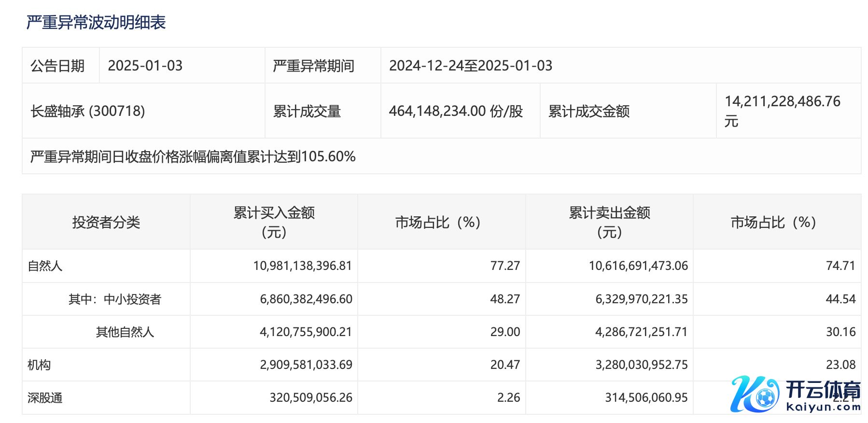Image resolution: width=868 pixels, height=423 pixels.
Task: Click 机构 sell amount 3,280,030,952.75
Action: pyautogui.click(x=641, y=365)
